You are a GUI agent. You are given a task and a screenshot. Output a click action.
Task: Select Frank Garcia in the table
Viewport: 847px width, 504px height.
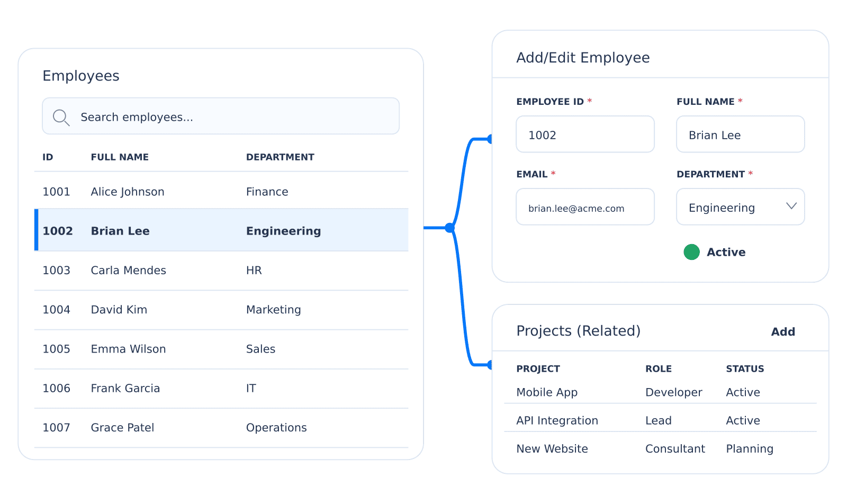point(221,388)
